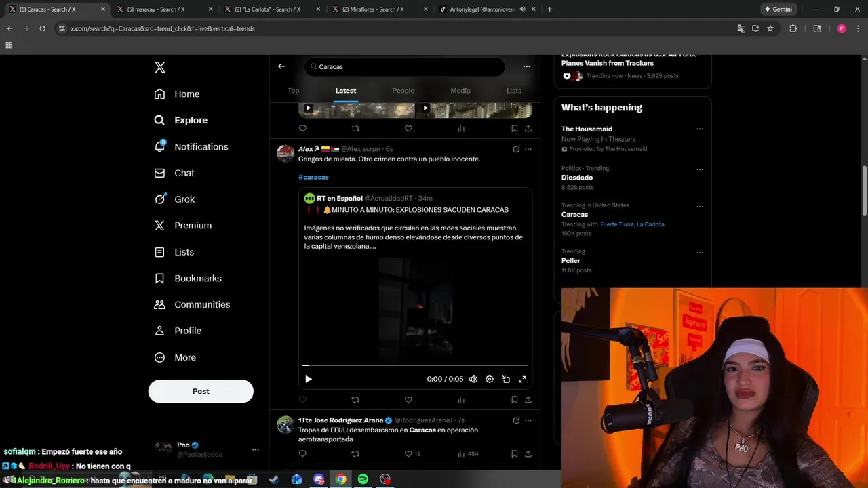Bookmark this page with star icon

(x=770, y=28)
